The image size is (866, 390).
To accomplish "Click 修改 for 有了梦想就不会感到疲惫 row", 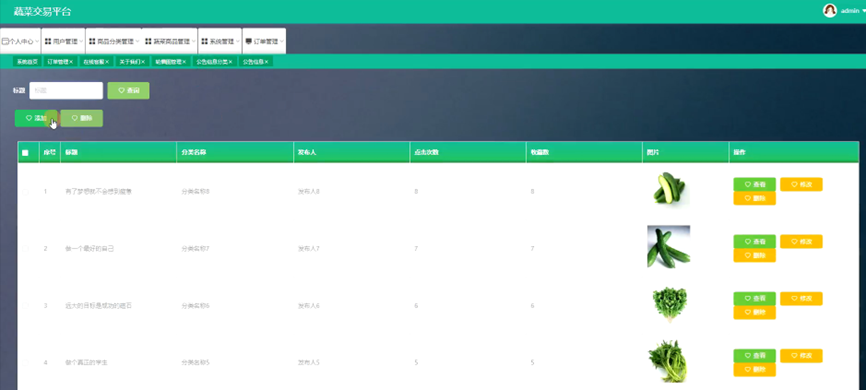I will [801, 185].
